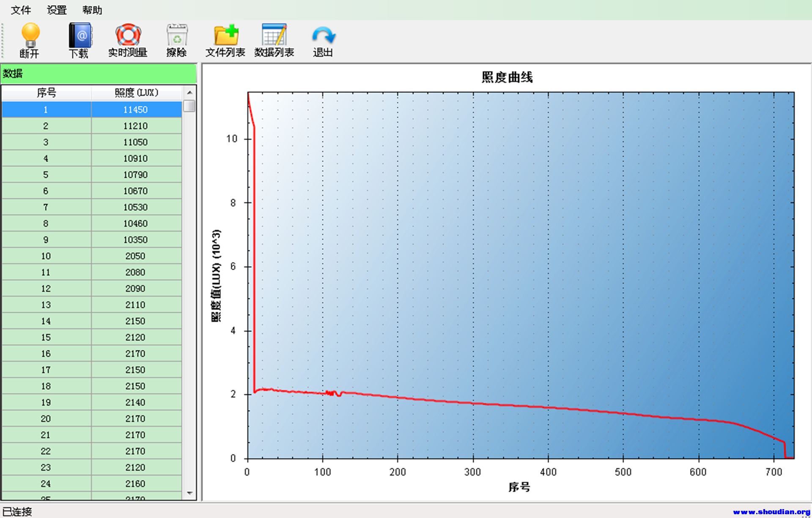The image size is (812, 518).
Task: Open the 帮助 menu
Action: coord(92,10)
